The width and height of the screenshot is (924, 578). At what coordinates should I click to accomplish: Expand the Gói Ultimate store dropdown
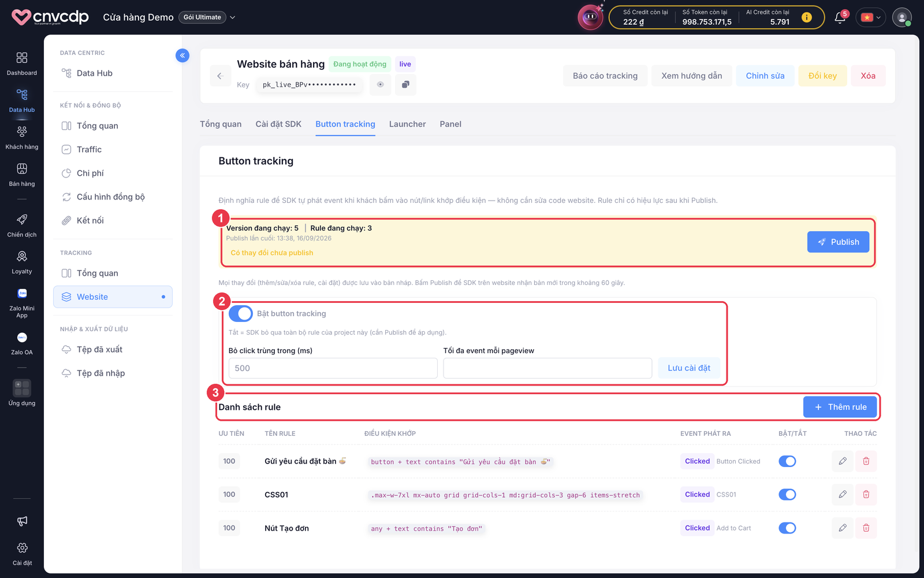point(207,17)
